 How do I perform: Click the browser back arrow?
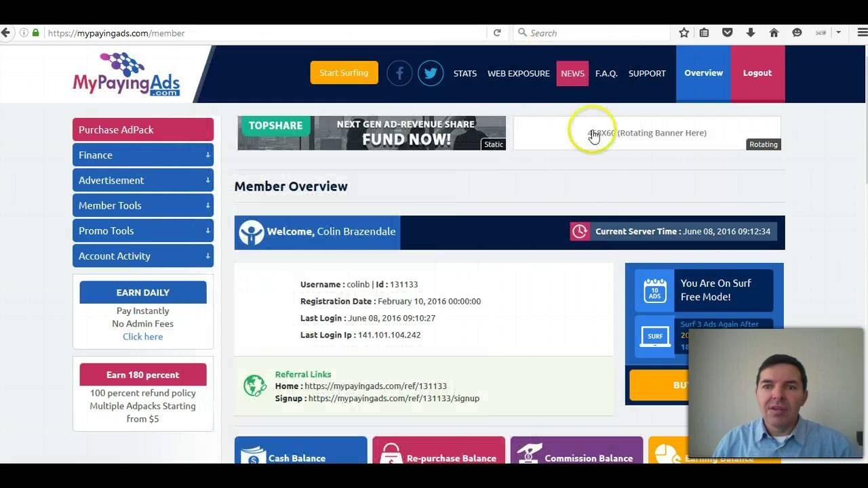tap(5, 33)
